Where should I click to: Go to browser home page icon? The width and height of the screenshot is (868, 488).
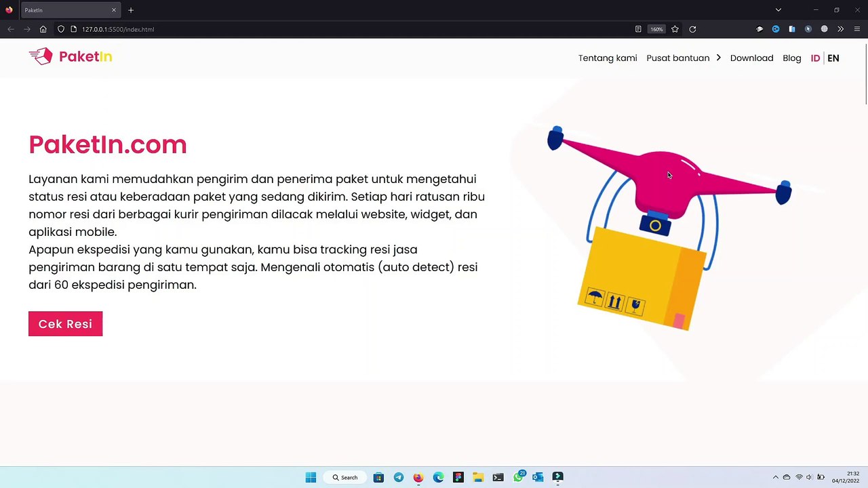click(43, 29)
